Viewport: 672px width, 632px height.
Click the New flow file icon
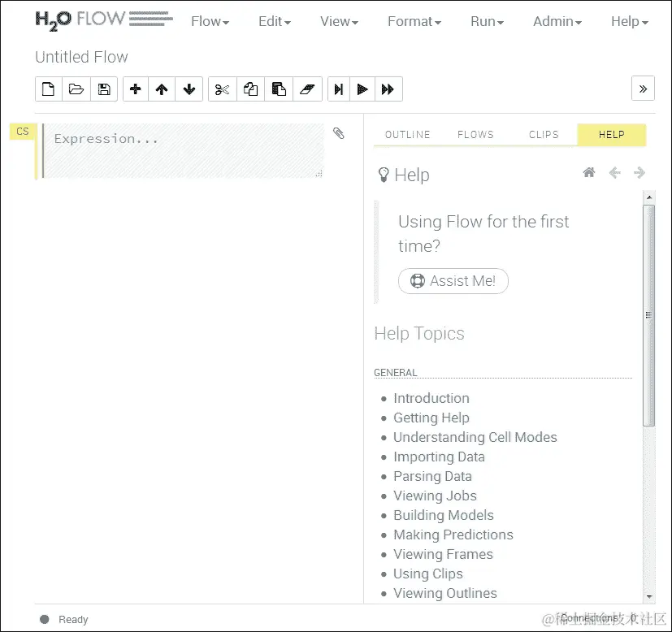[49, 89]
